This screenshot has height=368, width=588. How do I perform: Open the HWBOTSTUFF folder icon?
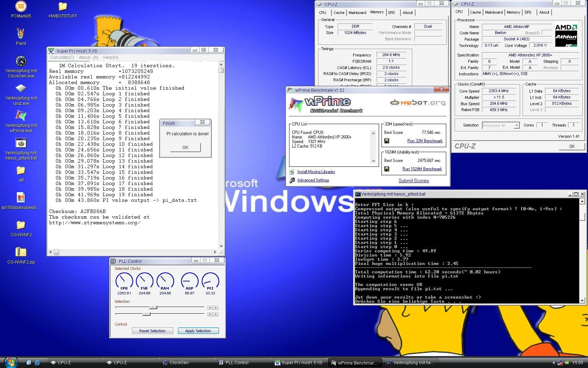63,6
